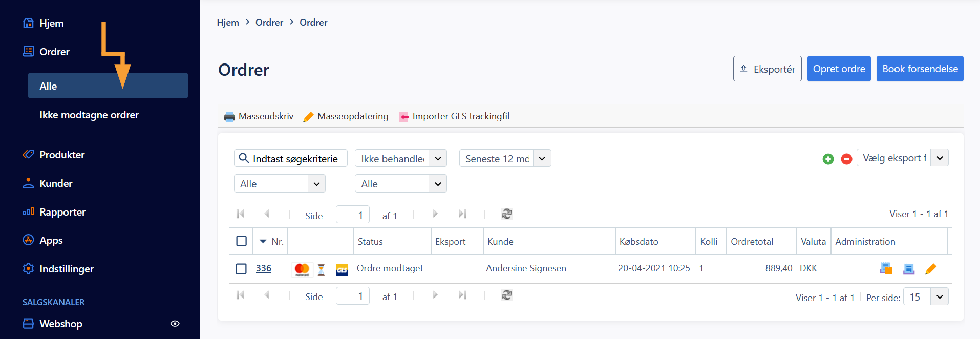Select 'Ikke modtagne ordrer' in sidebar

(x=89, y=115)
